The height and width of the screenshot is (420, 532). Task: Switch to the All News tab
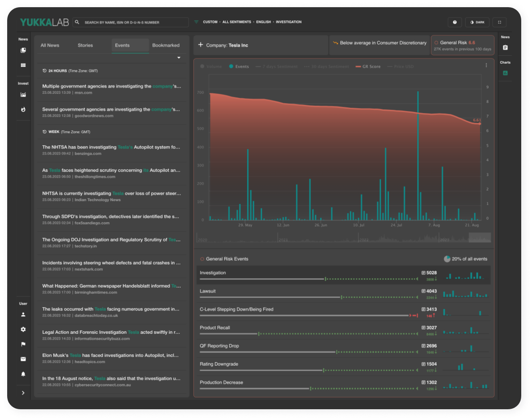pos(50,45)
